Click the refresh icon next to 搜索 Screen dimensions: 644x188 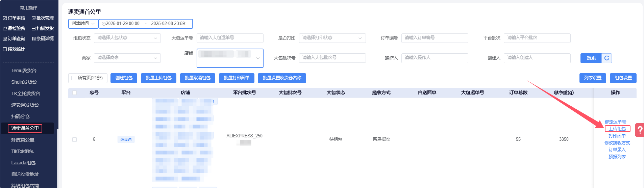606,58
